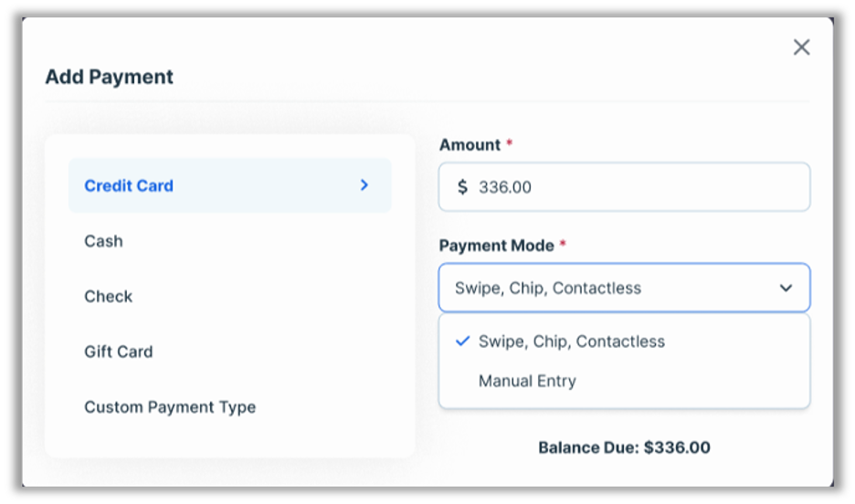Select Credit Card payment type

[x=129, y=185]
